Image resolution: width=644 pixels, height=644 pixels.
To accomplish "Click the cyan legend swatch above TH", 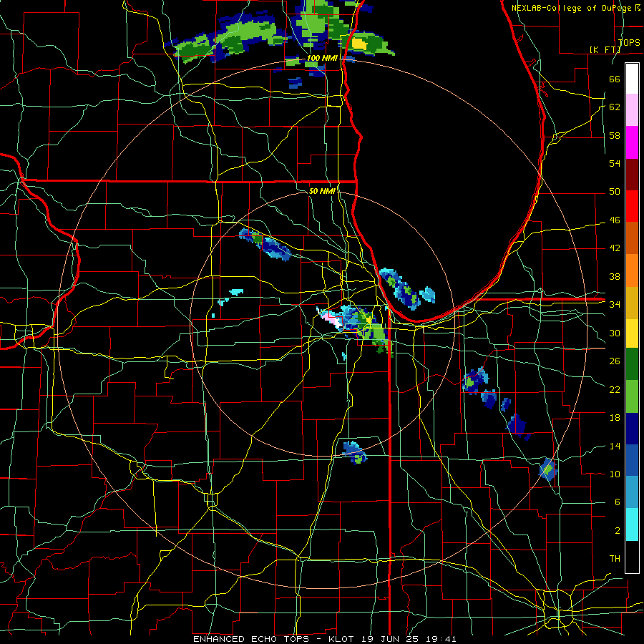I will tap(632, 525).
